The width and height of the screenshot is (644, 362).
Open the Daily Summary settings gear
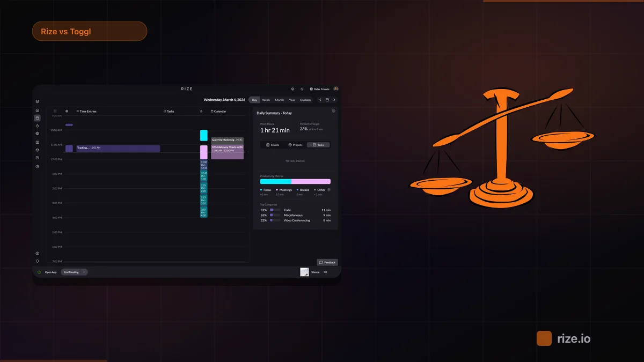(x=333, y=111)
